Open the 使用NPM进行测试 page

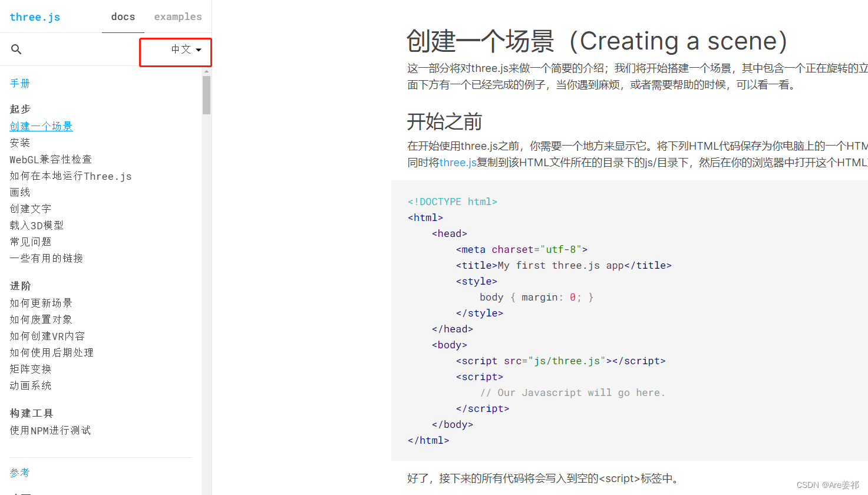pyautogui.click(x=49, y=430)
